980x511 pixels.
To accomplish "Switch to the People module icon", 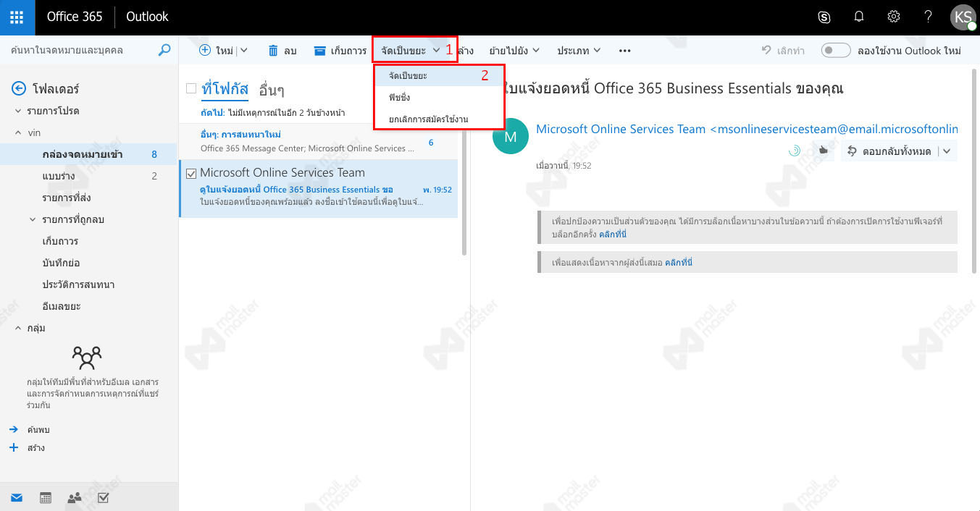I will coord(75,497).
